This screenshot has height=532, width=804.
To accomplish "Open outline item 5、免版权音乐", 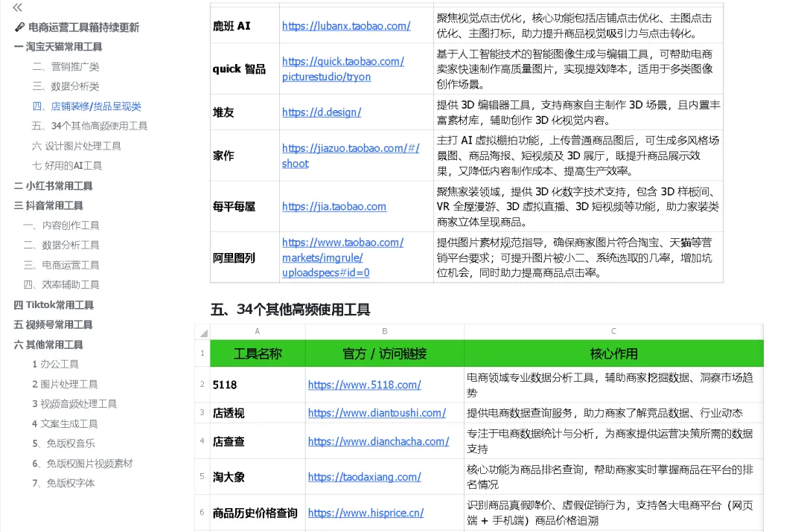I will (x=63, y=443).
